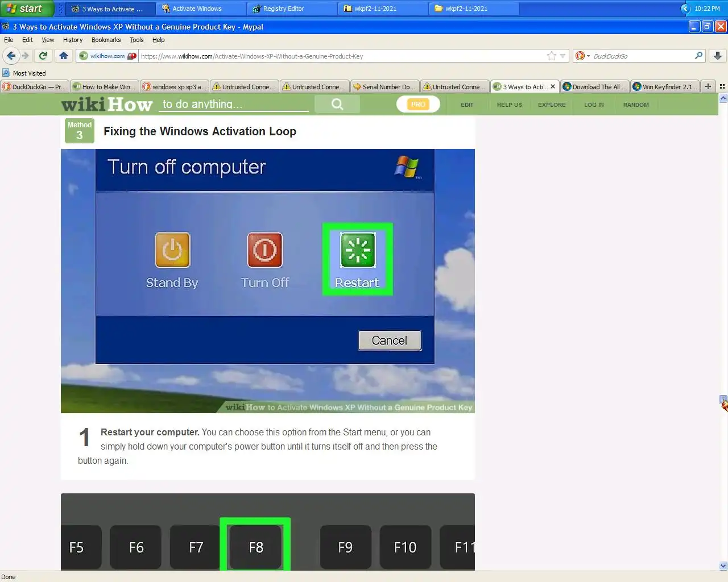Switch to the 'DuckDuckGo — Pr...' tab

(35, 86)
